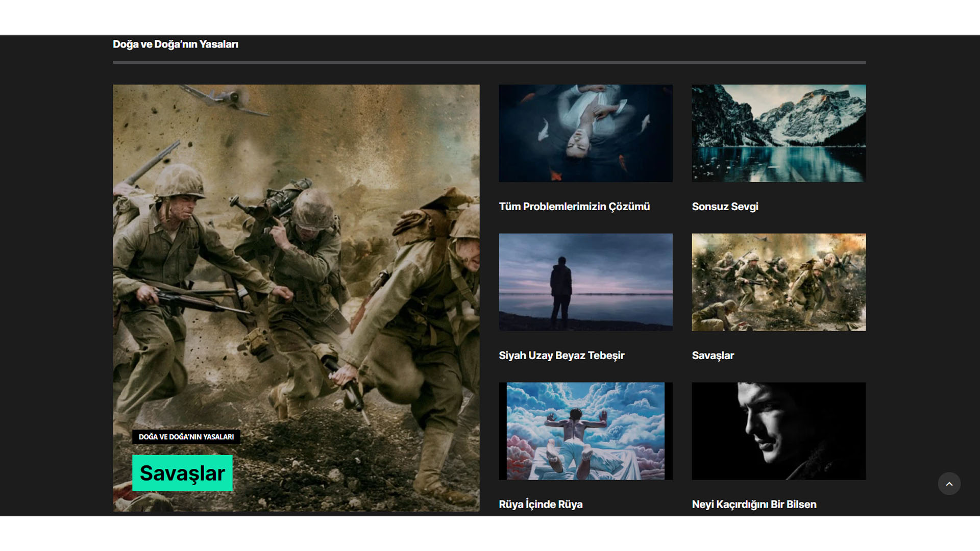Open Siyah Uzay Beyaz Tebeşir article title

[x=561, y=356]
